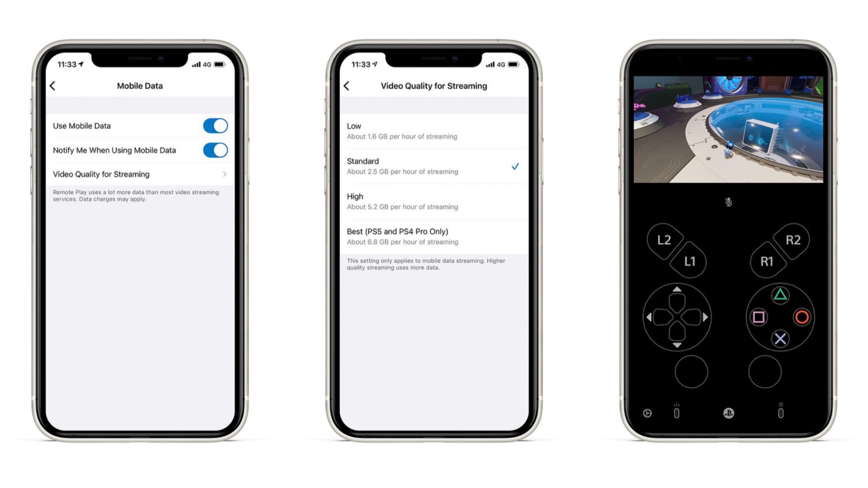This screenshot has width=868, height=488.
Task: Click the PlayStation home button icon
Action: [729, 413]
